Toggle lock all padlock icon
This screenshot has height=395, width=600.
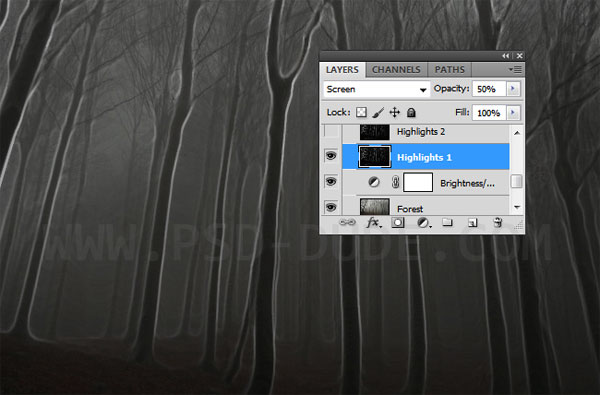411,113
